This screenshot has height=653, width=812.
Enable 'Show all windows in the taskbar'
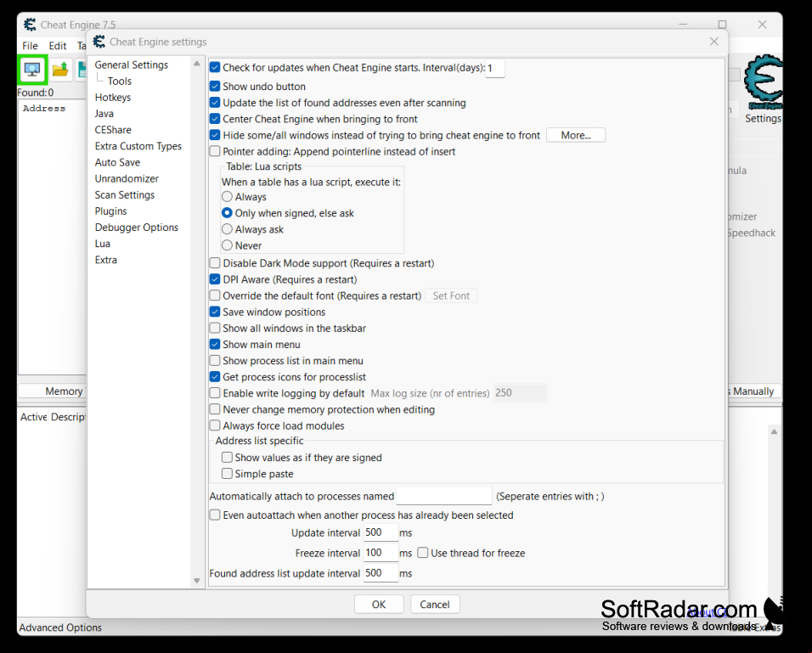point(215,328)
